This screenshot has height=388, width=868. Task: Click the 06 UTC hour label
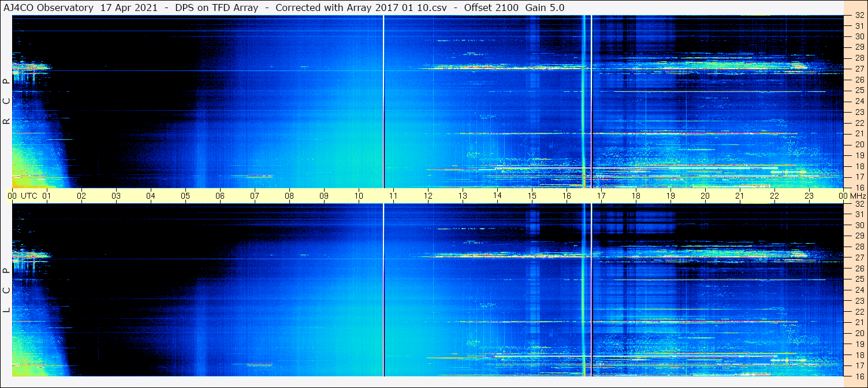219,196
